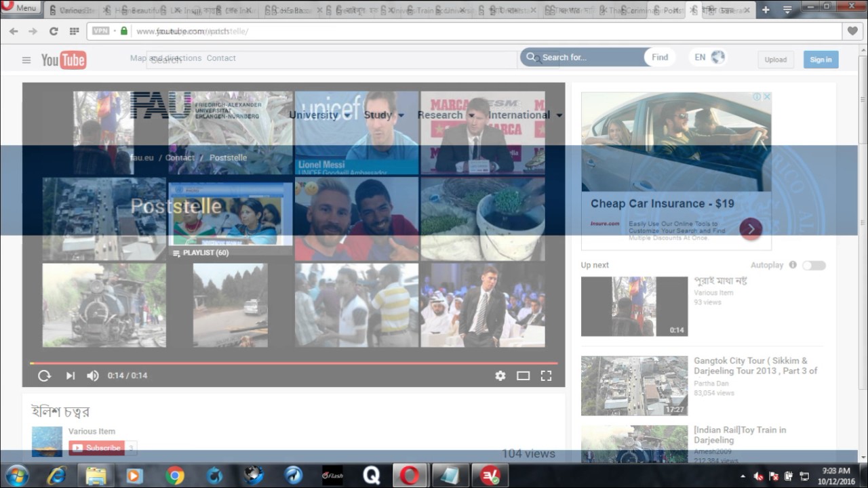Open the Gangtok City Tour 17:27 thumbnail
868x488 pixels.
point(634,386)
